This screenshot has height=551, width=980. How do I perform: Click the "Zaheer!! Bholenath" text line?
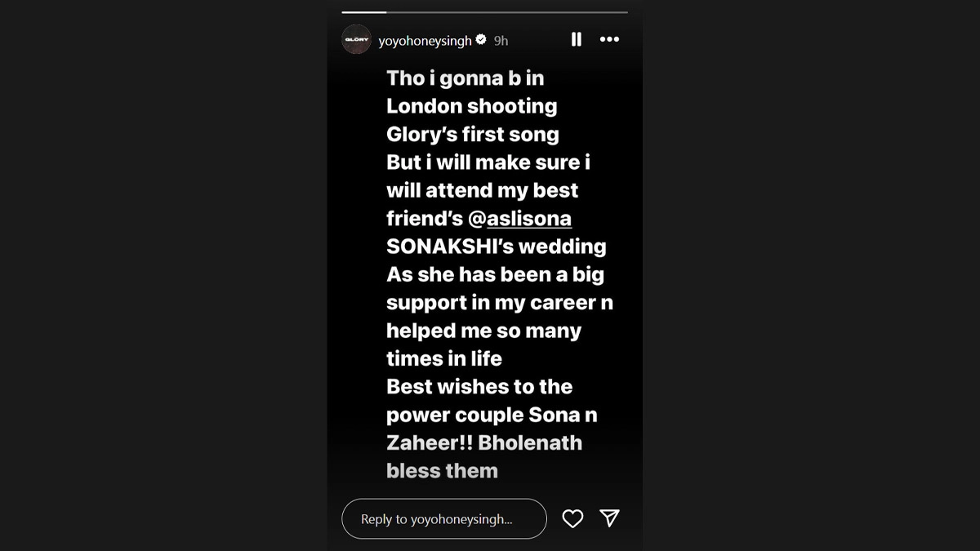click(x=483, y=442)
